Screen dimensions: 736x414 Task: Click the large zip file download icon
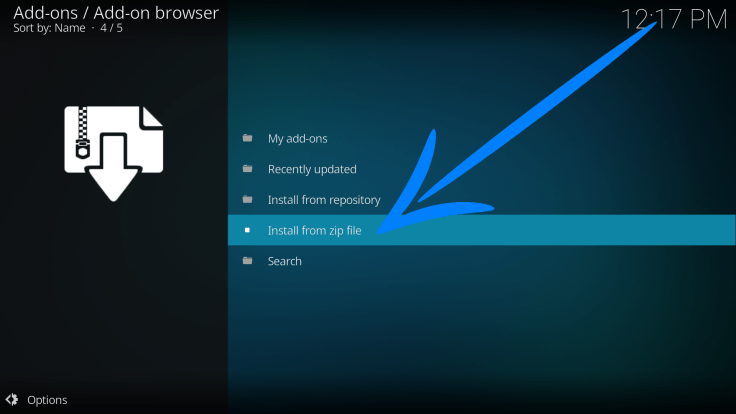(113, 150)
